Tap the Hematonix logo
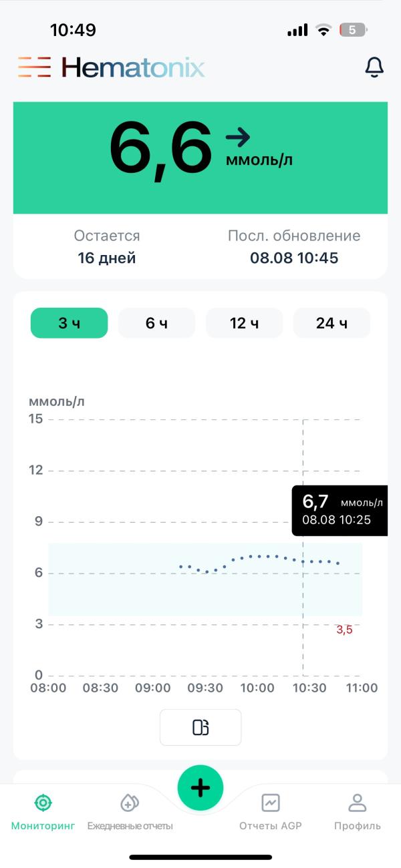Screen dimensions: 401x868 click(112, 67)
